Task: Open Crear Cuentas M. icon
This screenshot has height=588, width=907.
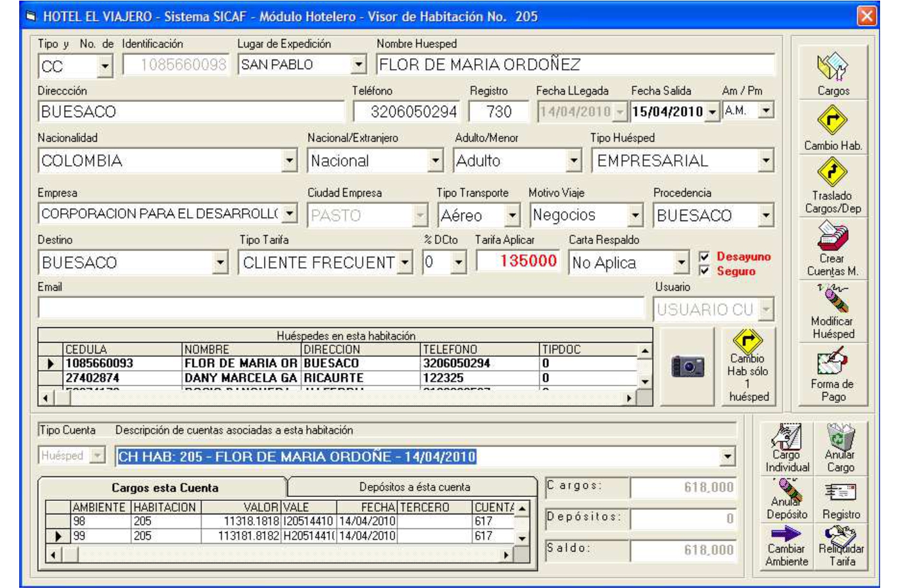Action: point(832,236)
